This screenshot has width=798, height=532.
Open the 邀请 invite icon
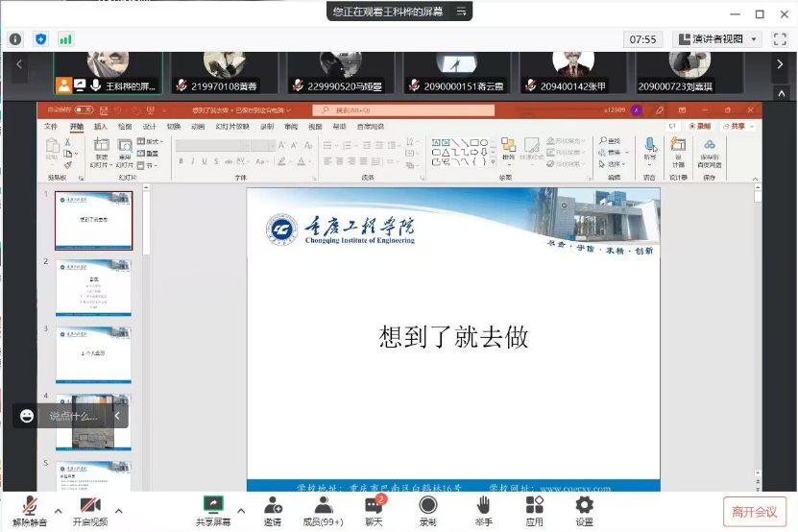point(273,509)
